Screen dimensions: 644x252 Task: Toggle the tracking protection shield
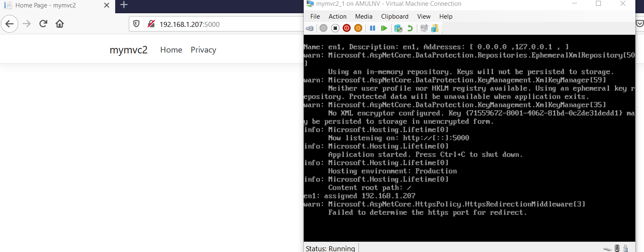click(137, 24)
